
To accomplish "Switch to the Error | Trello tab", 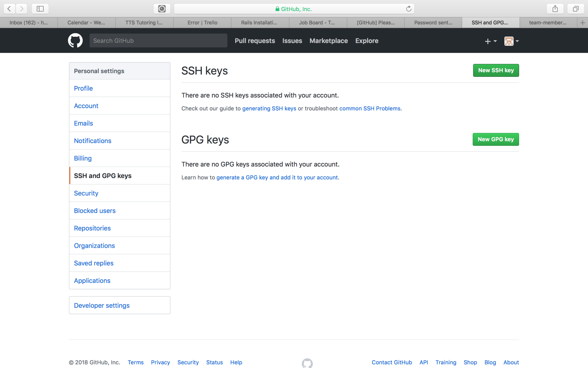I will click(x=202, y=23).
